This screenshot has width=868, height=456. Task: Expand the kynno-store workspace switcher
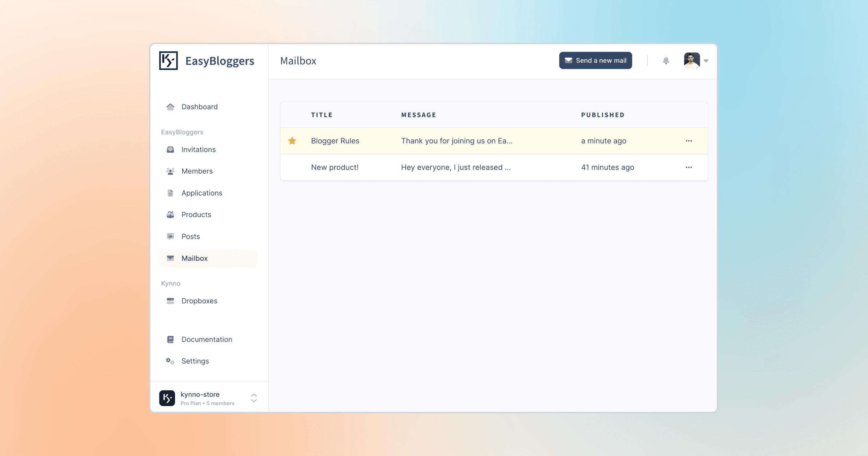pos(254,398)
